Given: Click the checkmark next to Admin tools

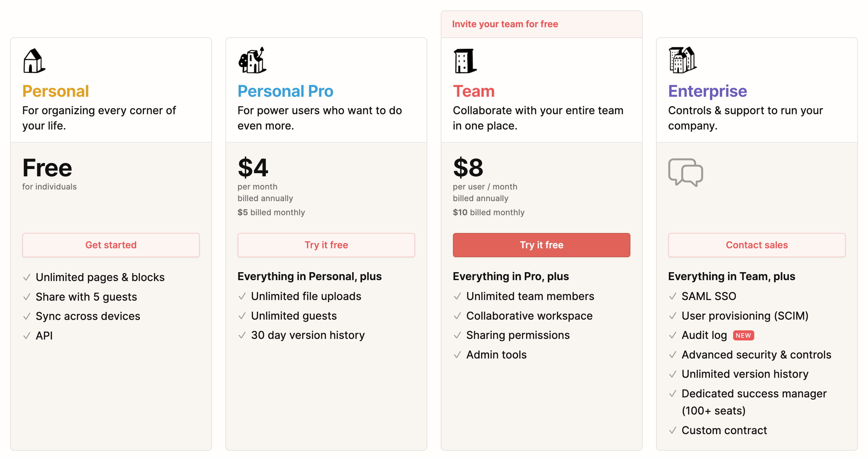Looking at the screenshot, I should (457, 355).
